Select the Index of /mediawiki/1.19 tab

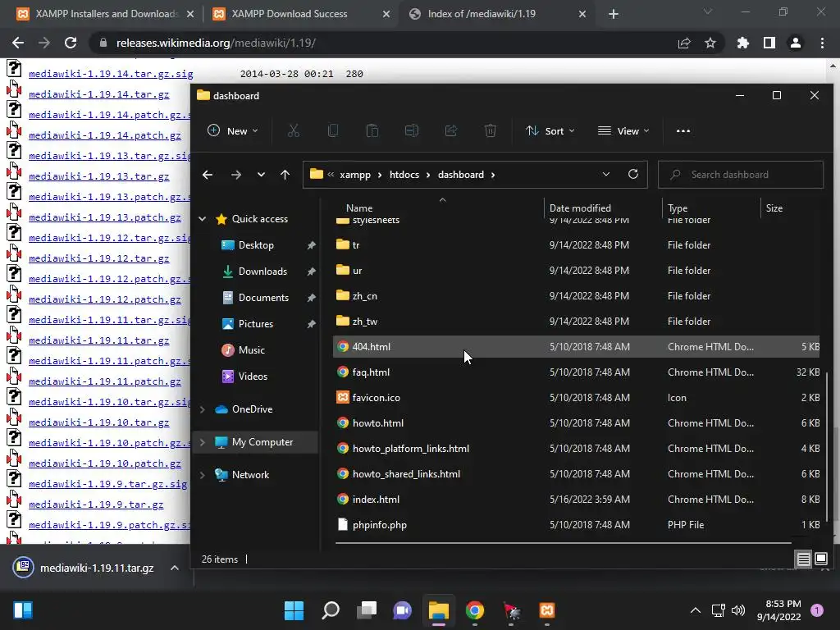(x=498, y=14)
